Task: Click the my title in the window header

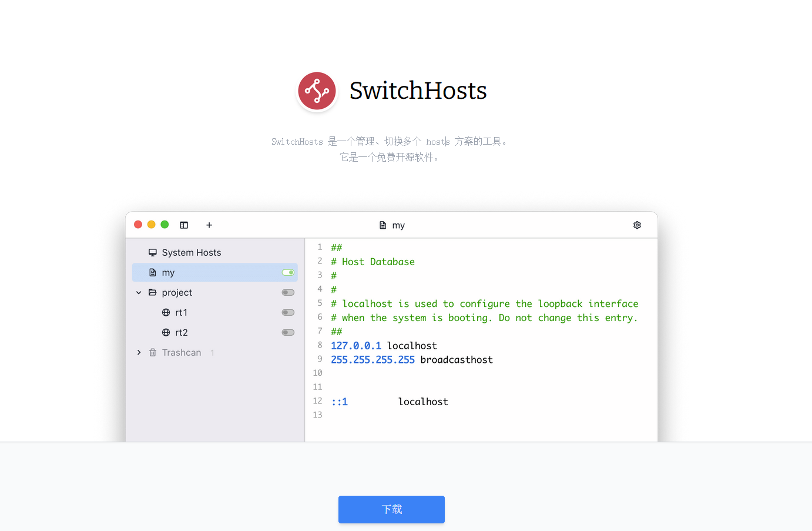Action: click(x=398, y=225)
